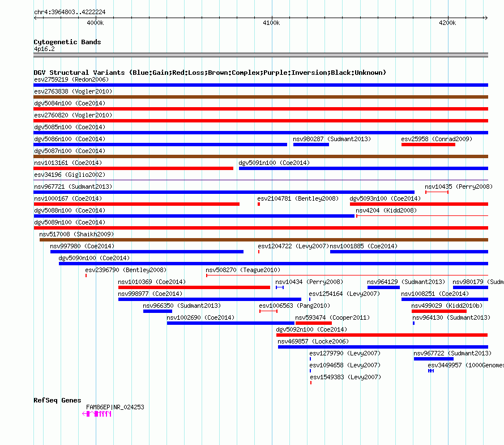Viewport: 504px width, 445px height.
Task: Open the esv34196 (Giglio2002) inversion label
Action: pos(70,175)
